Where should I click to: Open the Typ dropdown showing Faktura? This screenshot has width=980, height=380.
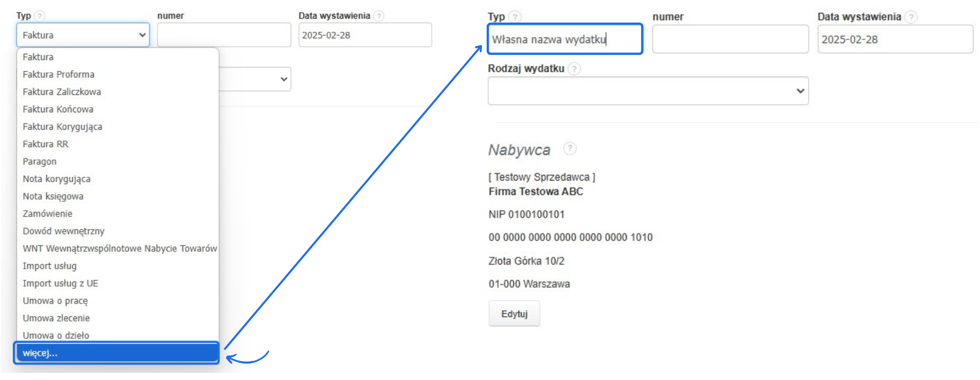pyautogui.click(x=83, y=35)
